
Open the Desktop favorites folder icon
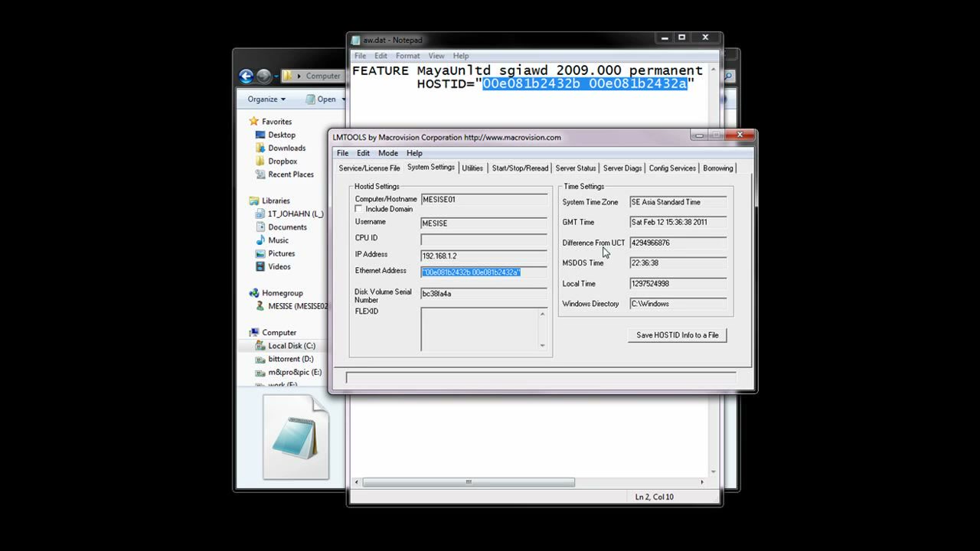260,135
